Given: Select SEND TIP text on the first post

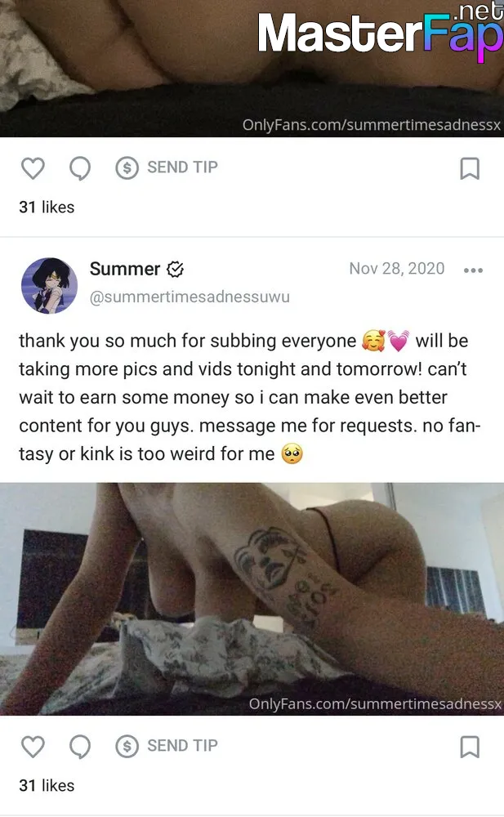Looking at the screenshot, I should tap(182, 167).
